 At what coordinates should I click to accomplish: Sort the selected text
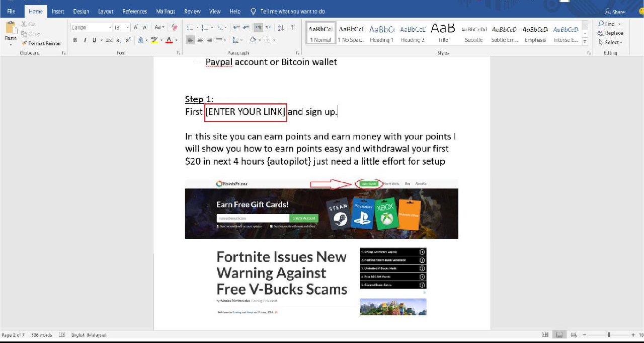pyautogui.click(x=281, y=27)
